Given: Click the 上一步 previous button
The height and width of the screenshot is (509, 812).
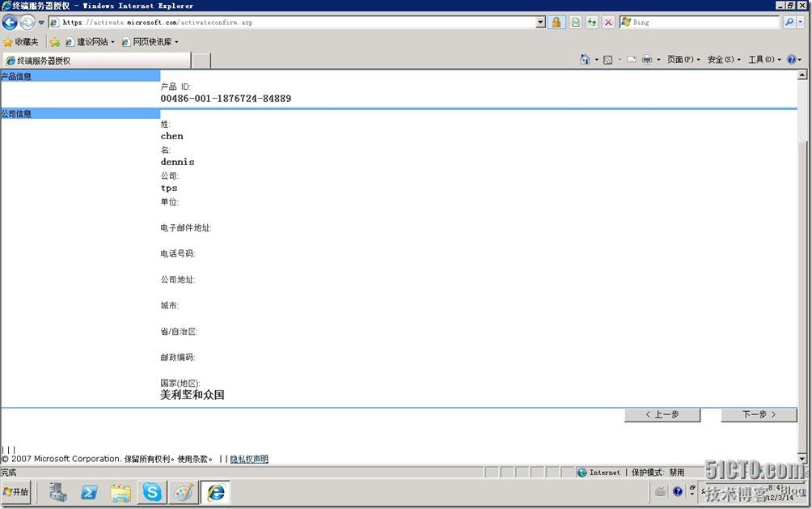Looking at the screenshot, I should [x=662, y=414].
